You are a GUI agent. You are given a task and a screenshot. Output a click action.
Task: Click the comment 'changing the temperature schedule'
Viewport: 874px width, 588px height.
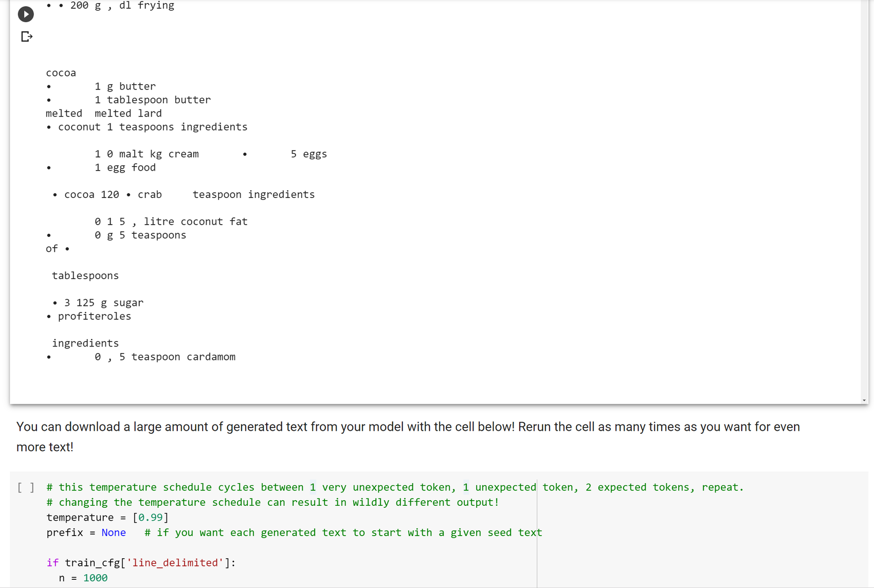[272, 502]
